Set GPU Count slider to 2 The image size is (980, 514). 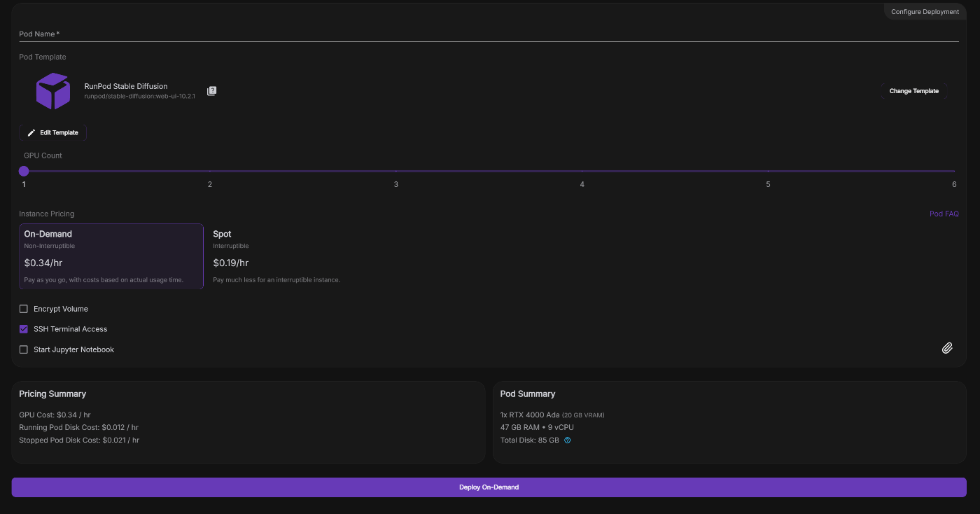(x=210, y=171)
